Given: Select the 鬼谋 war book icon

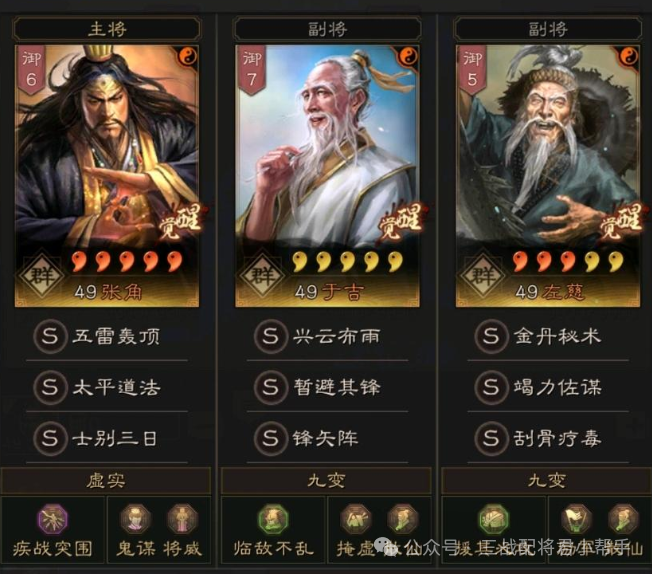Looking at the screenshot, I should click(x=135, y=519).
